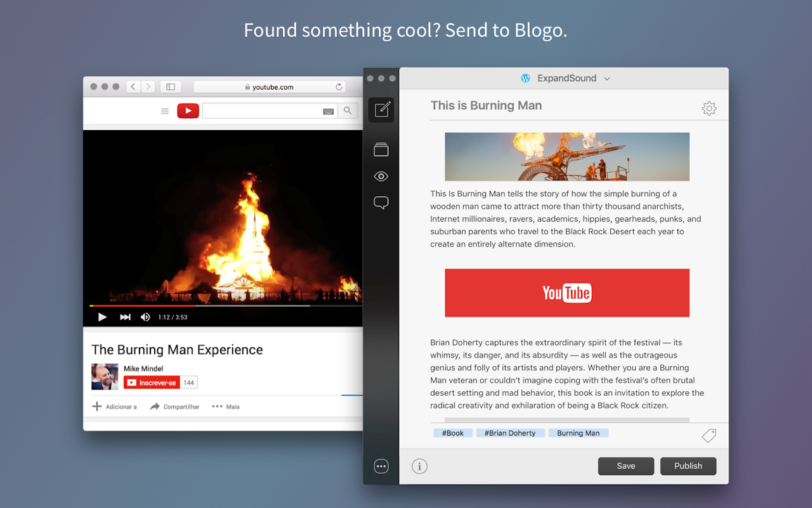Select the Burning Man tag chip
The height and width of the screenshot is (508, 812).
578,433
